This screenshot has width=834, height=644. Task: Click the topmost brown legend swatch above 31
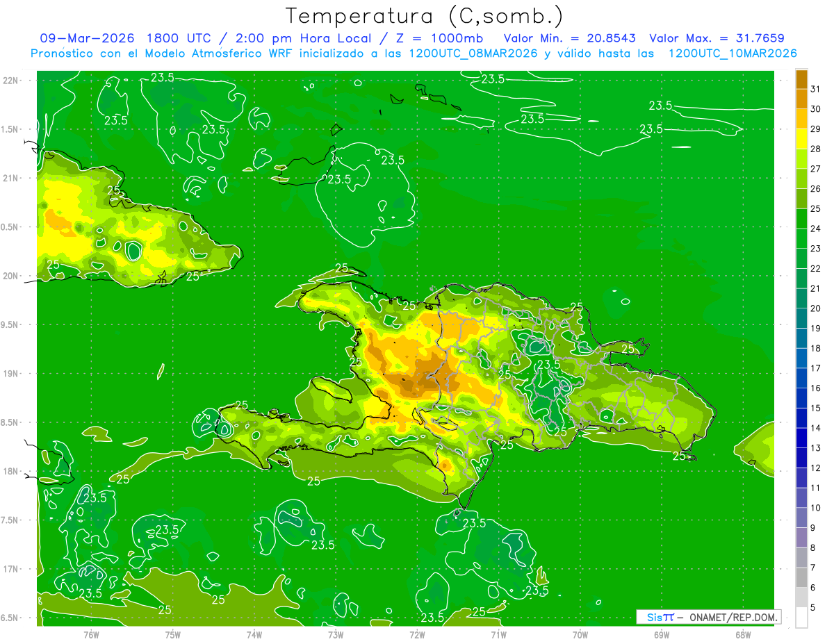pos(801,79)
